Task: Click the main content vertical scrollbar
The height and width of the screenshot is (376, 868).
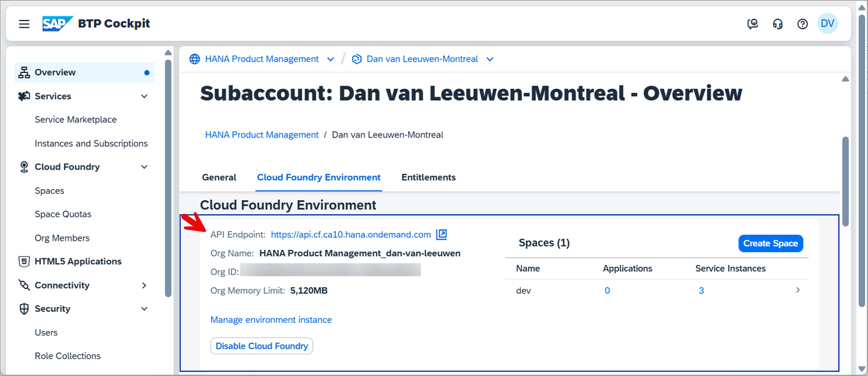Action: click(x=845, y=181)
